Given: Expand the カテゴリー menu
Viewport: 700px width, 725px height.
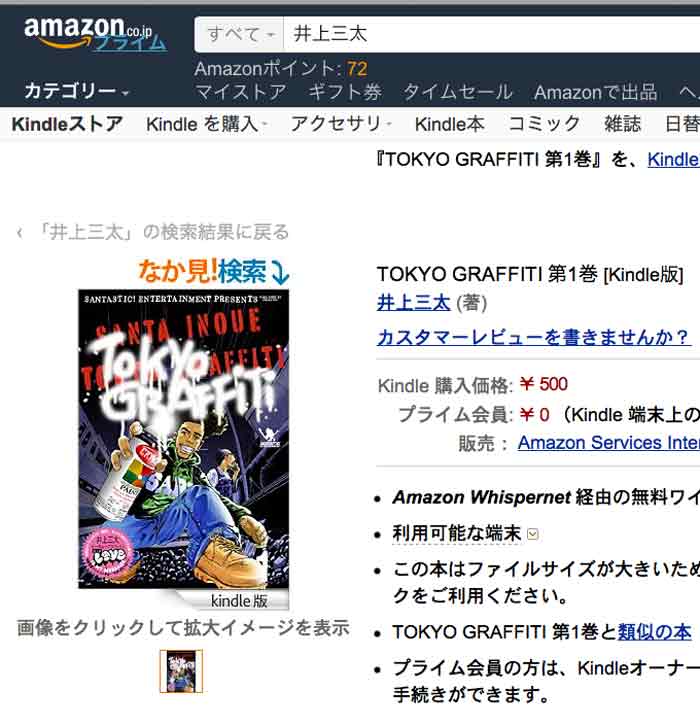Looking at the screenshot, I should pyautogui.click(x=76, y=91).
